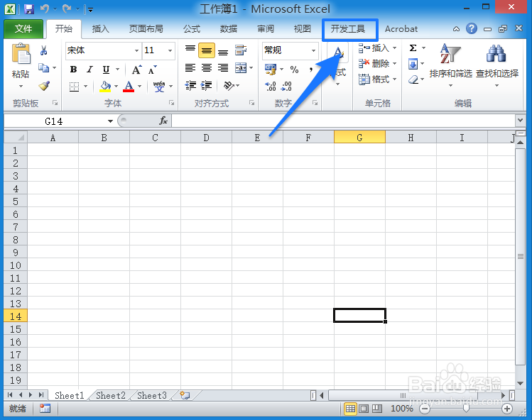Align text right
Screen dimensions: 532x420
pos(223,68)
